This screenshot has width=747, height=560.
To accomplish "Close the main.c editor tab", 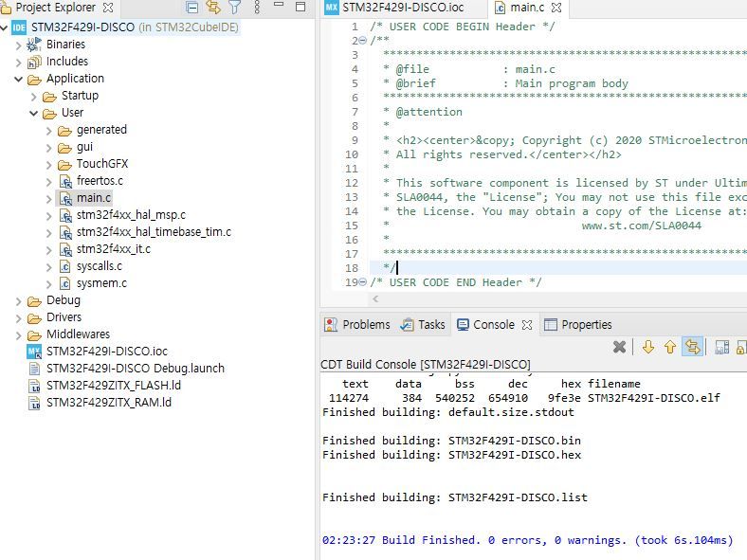I will [556, 8].
